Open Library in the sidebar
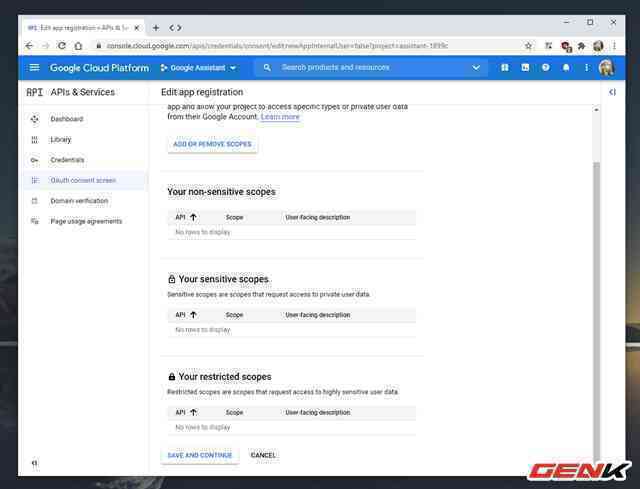This screenshot has width=640, height=489. point(60,140)
